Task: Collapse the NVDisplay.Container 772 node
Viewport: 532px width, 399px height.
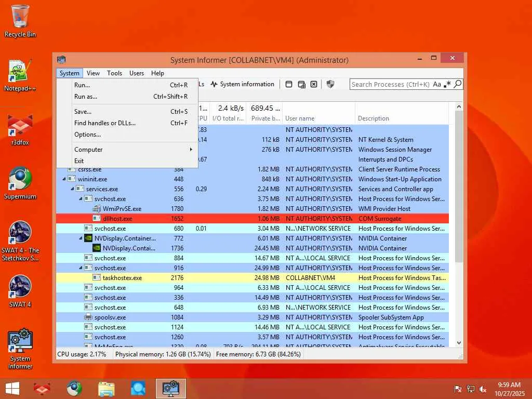Action: tap(81, 238)
